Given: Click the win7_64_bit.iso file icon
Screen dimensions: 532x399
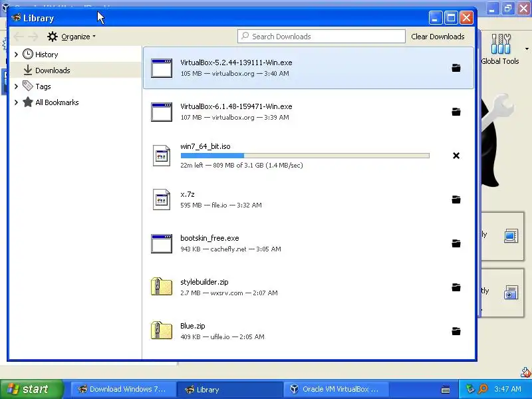Looking at the screenshot, I should (x=162, y=156).
